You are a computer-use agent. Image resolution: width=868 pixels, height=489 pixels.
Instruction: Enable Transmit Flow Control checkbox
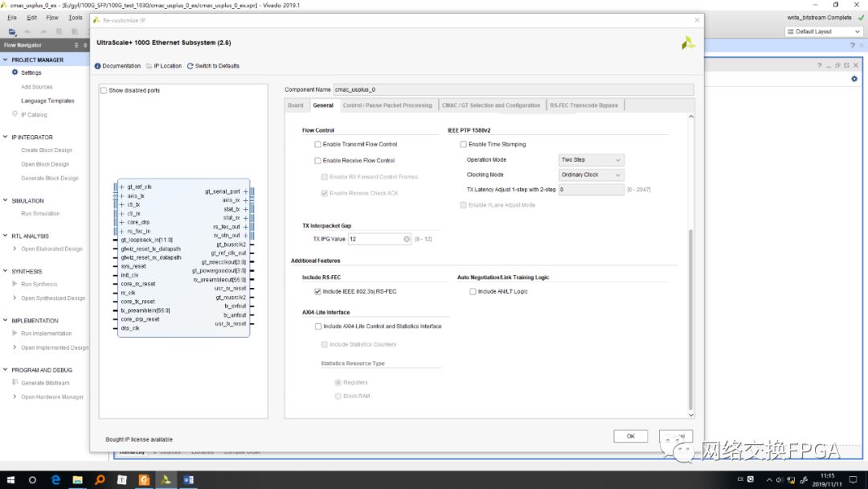click(x=317, y=145)
